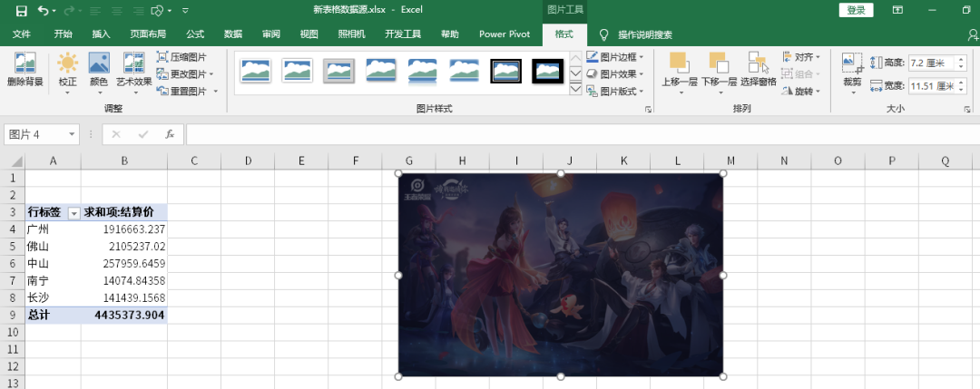Switch to the 开始 Home tab
The image size is (980, 389).
coord(64,34)
